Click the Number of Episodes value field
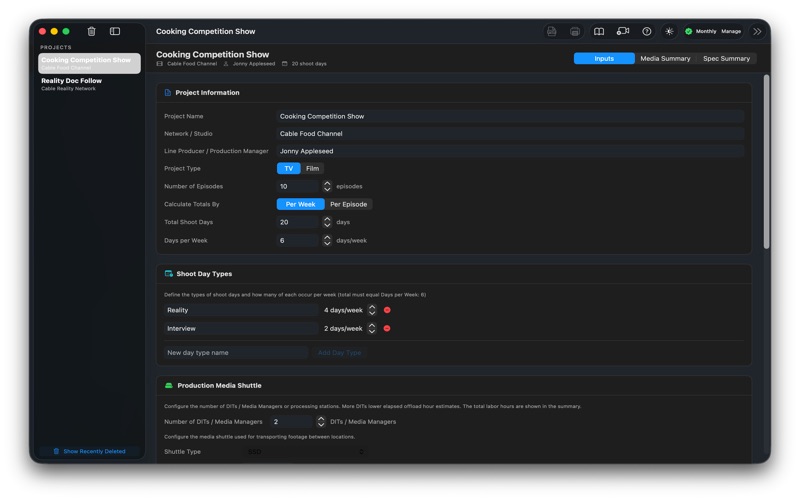Screen dimensions: 800x500 point(298,186)
